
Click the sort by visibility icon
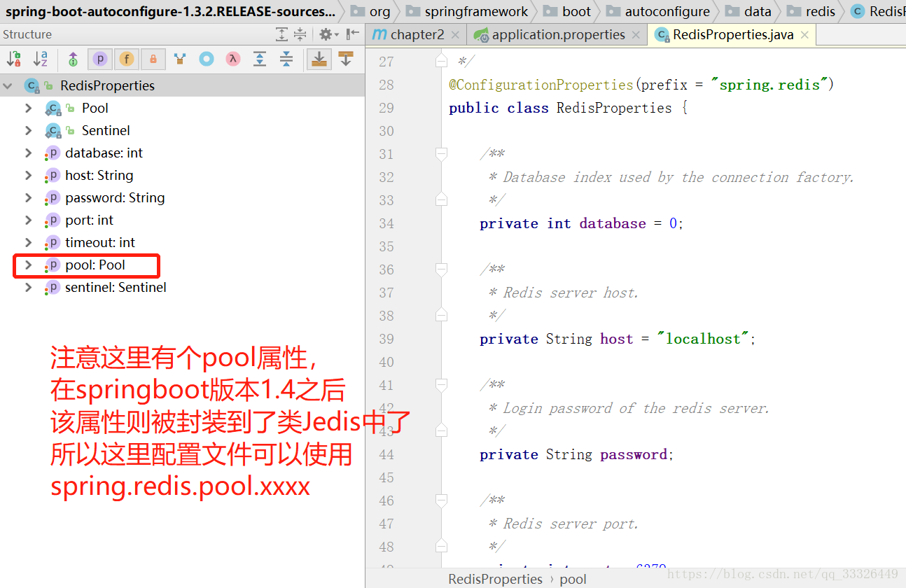tap(13, 59)
